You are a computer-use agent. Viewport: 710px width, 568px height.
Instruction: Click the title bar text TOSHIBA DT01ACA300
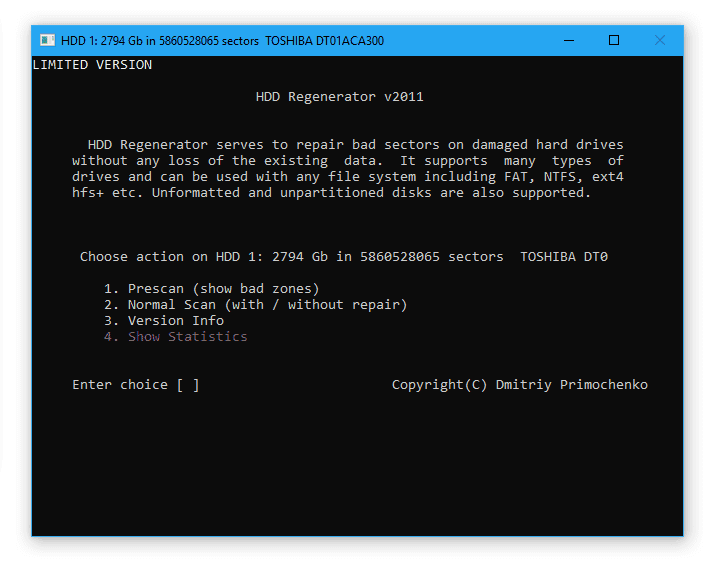point(324,41)
